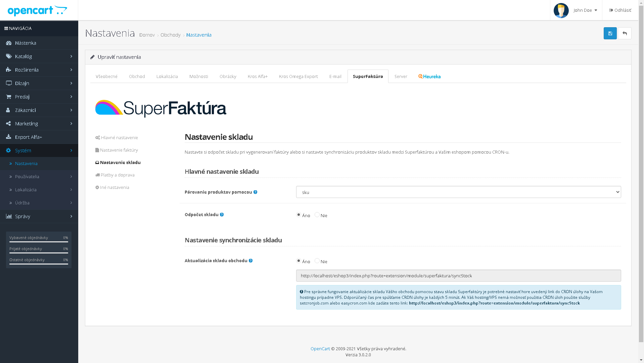This screenshot has width=644, height=363.
Task: Switch to the Heureka tab
Action: (429, 77)
